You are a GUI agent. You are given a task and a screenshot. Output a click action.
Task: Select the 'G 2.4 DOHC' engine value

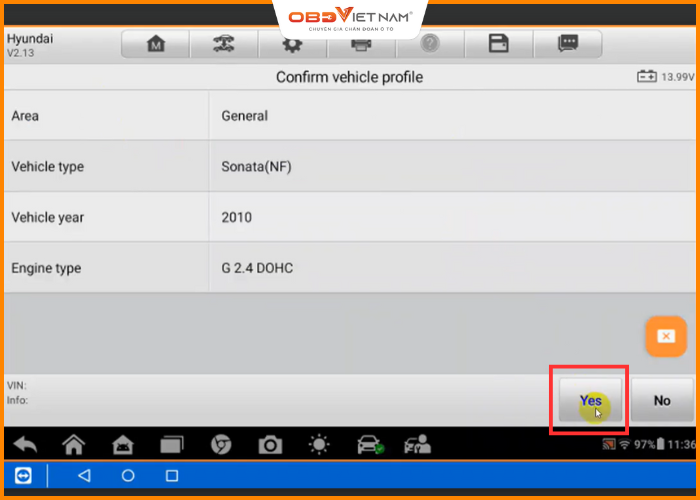pos(257,268)
